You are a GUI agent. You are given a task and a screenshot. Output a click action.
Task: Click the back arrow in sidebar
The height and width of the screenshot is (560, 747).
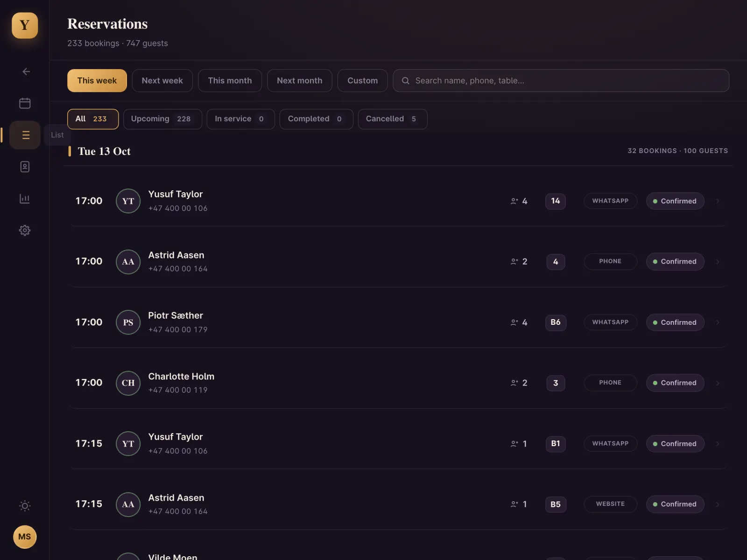click(x=26, y=71)
